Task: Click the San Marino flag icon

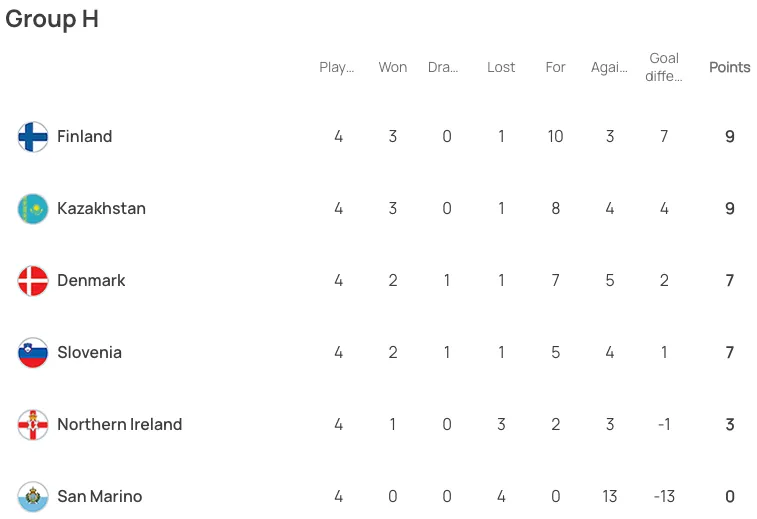Action: (x=33, y=496)
